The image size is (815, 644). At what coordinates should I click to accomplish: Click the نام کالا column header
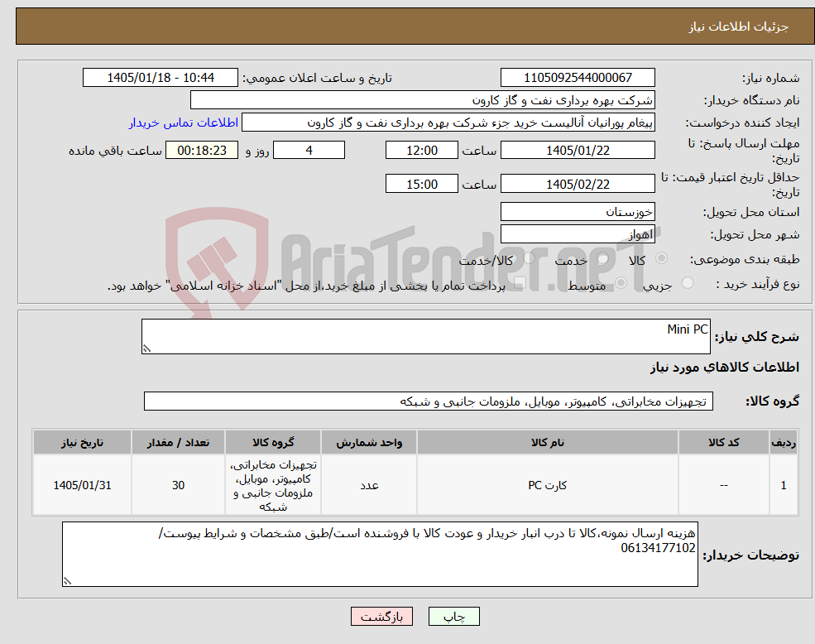[x=547, y=442]
